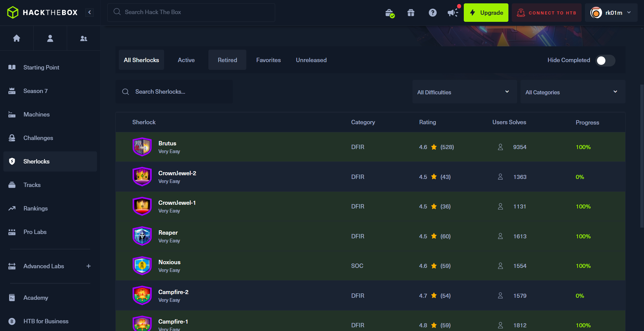The image size is (644, 331).
Task: Click the 1131 solves for CrownJewel-1
Action: (x=519, y=206)
